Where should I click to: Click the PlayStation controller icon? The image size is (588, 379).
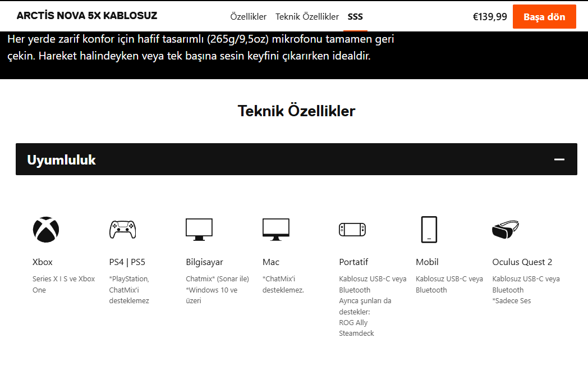coord(123,229)
